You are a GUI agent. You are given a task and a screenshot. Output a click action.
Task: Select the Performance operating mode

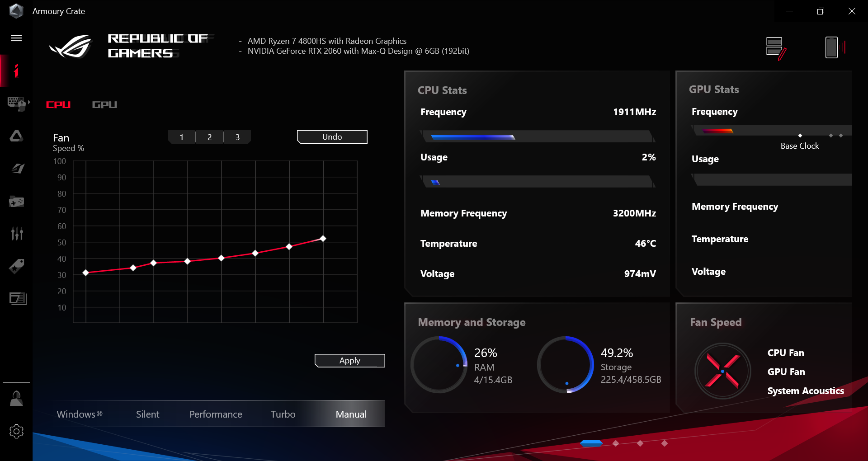click(x=216, y=414)
